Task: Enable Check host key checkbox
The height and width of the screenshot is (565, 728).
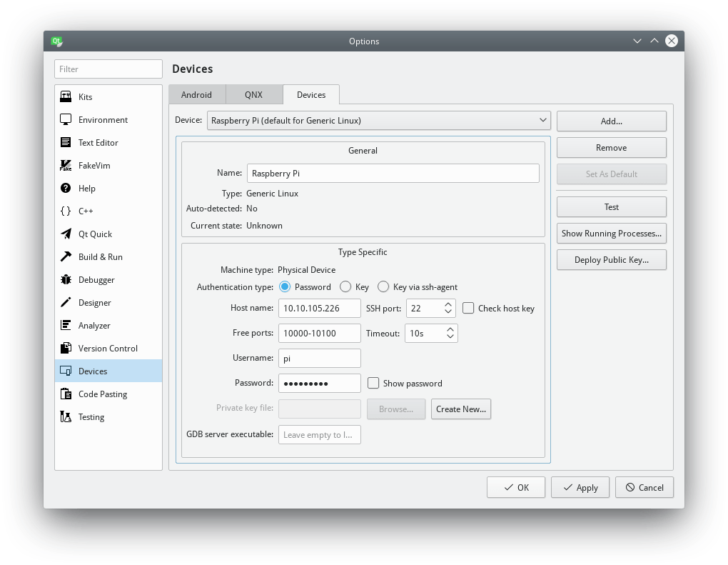Action: pos(468,308)
